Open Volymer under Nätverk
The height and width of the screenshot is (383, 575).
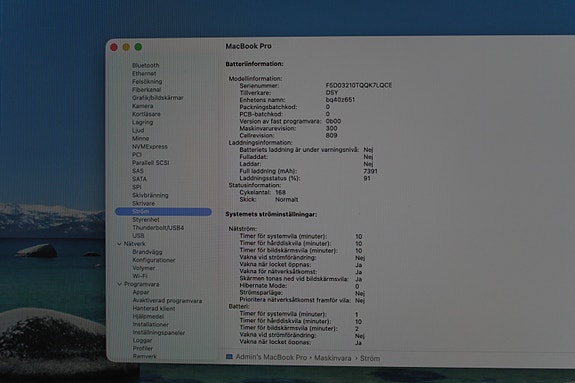144,268
